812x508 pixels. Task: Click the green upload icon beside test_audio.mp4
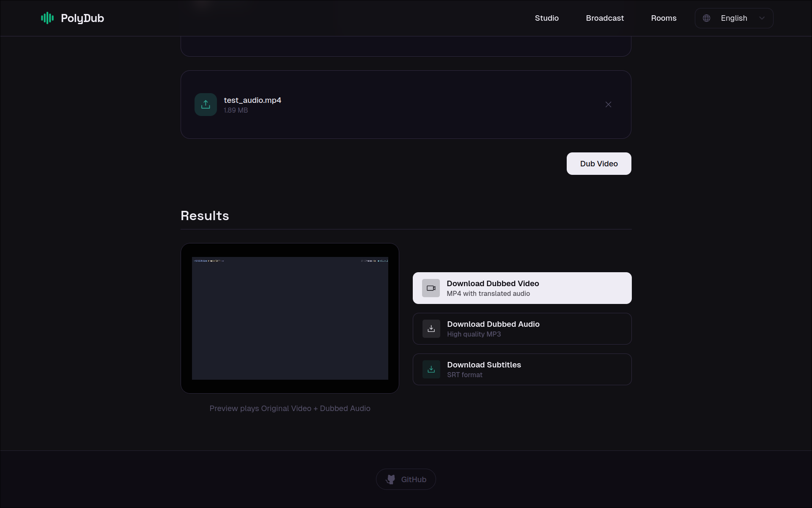tap(206, 105)
